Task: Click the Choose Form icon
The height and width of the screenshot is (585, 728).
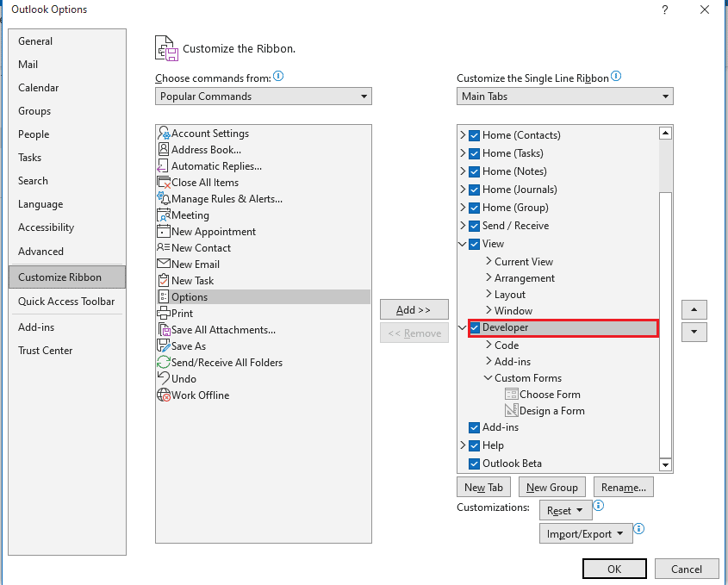Action: 512,395
